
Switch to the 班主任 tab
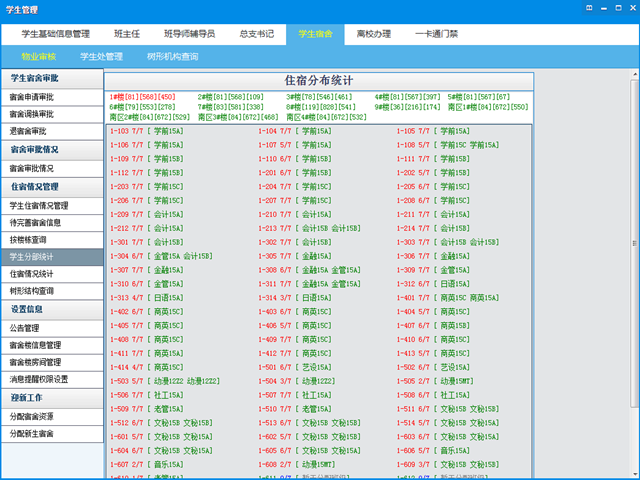click(133, 33)
